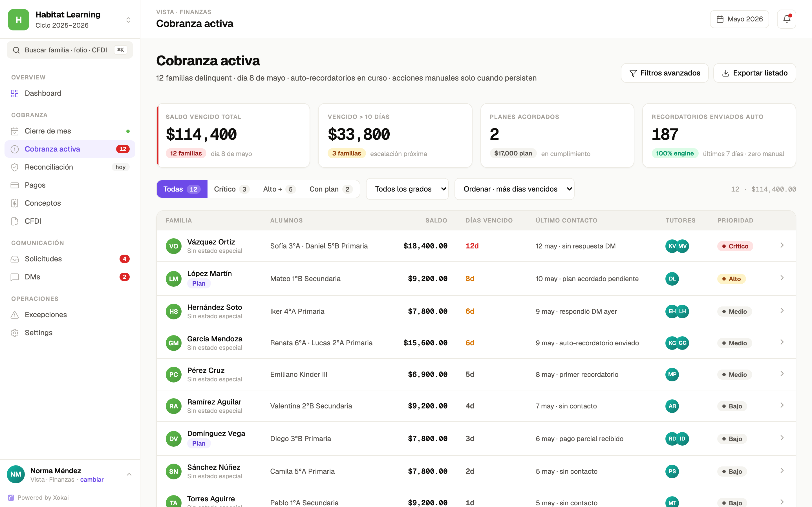Click the cambiar link under Norma Méndez
Screen dimensions: 812x507
92,479
